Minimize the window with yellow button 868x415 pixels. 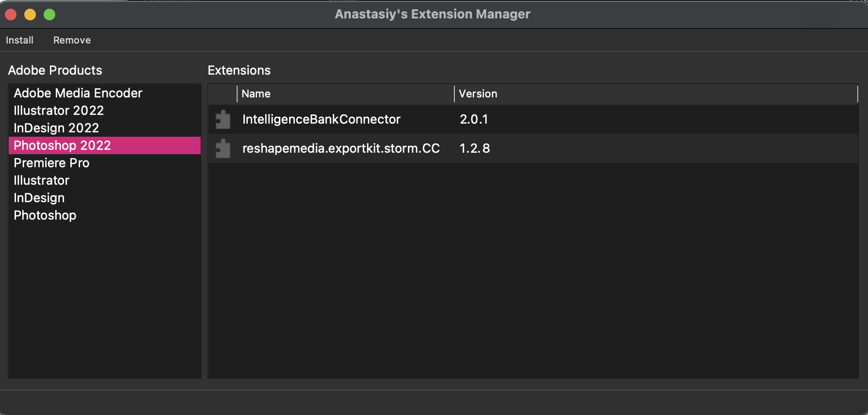30,15
